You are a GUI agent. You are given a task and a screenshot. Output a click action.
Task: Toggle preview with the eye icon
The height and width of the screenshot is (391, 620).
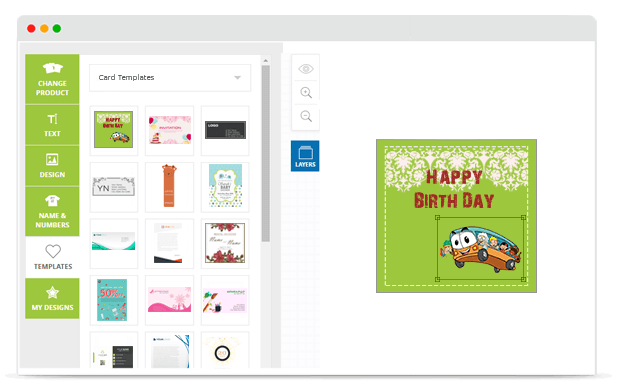[x=306, y=69]
